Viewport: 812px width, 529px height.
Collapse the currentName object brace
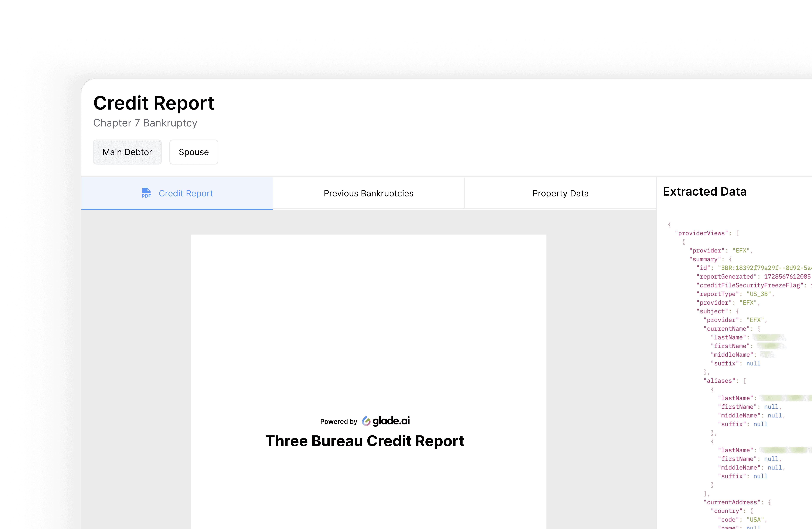[x=759, y=329]
